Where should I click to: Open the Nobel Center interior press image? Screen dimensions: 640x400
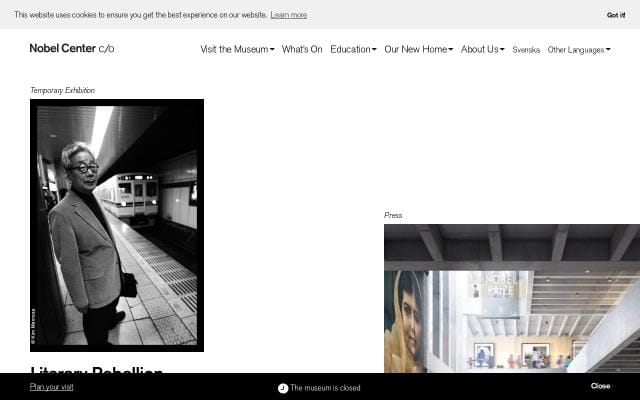point(511,298)
